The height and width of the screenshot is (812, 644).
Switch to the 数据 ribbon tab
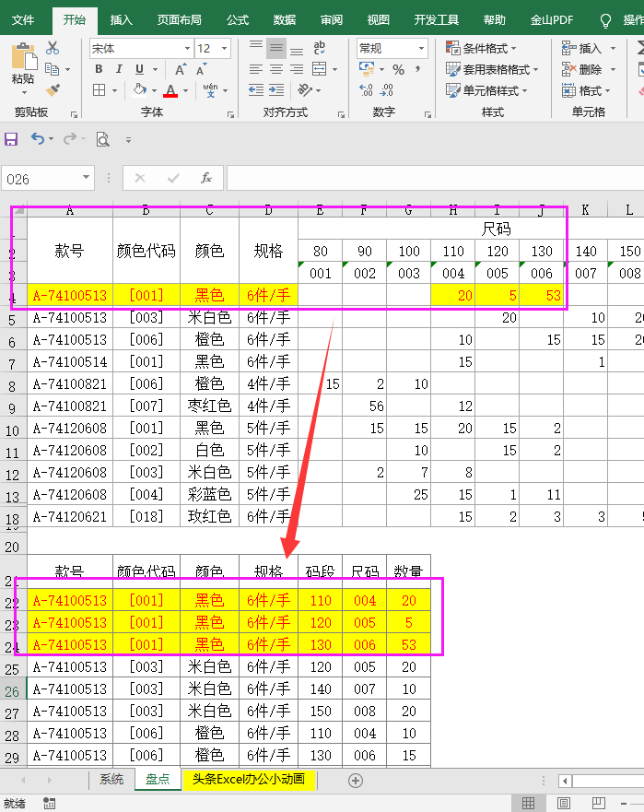284,20
